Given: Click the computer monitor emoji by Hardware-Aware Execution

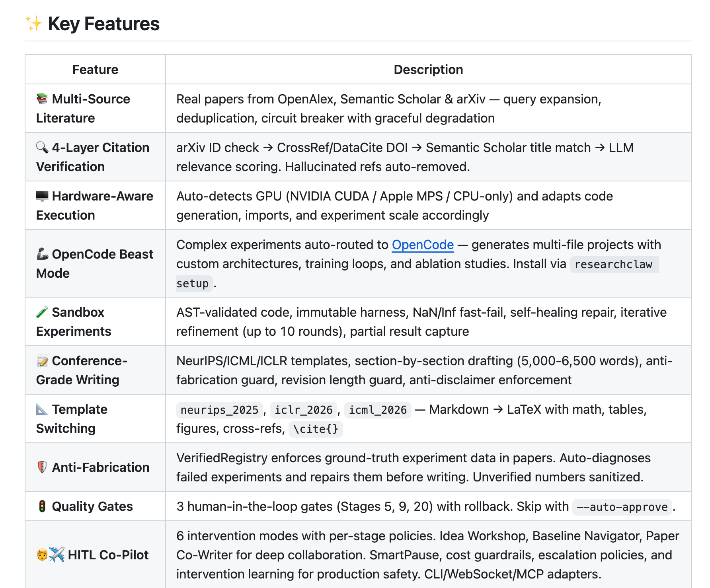Looking at the screenshot, I should (42, 196).
